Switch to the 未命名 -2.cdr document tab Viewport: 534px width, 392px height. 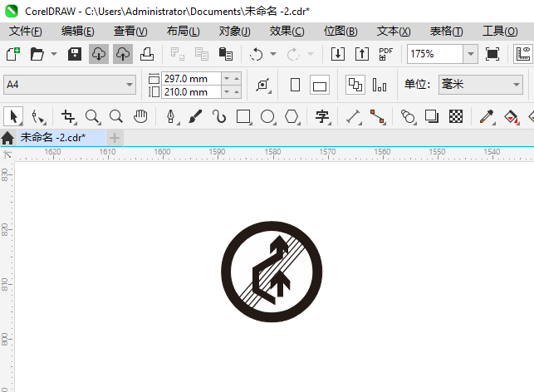(x=61, y=138)
